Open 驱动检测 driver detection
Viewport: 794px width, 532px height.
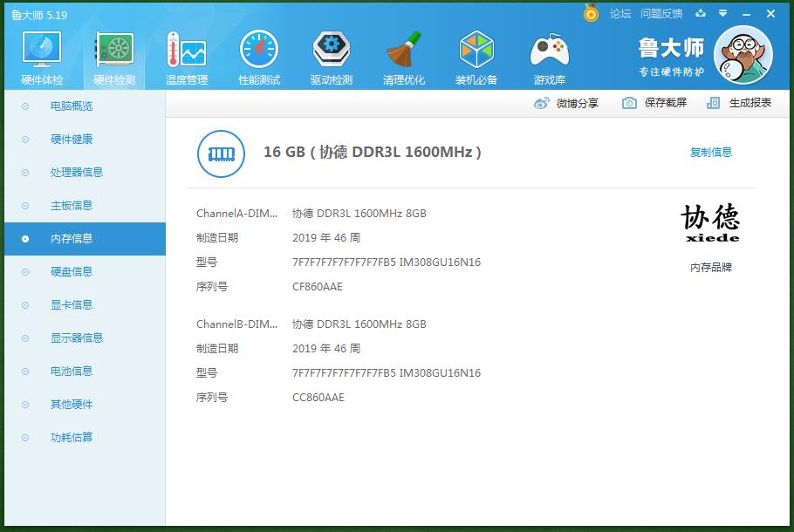click(x=331, y=55)
